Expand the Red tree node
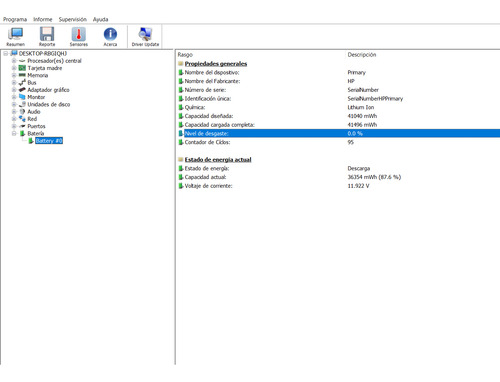500x382 pixels. (x=14, y=119)
